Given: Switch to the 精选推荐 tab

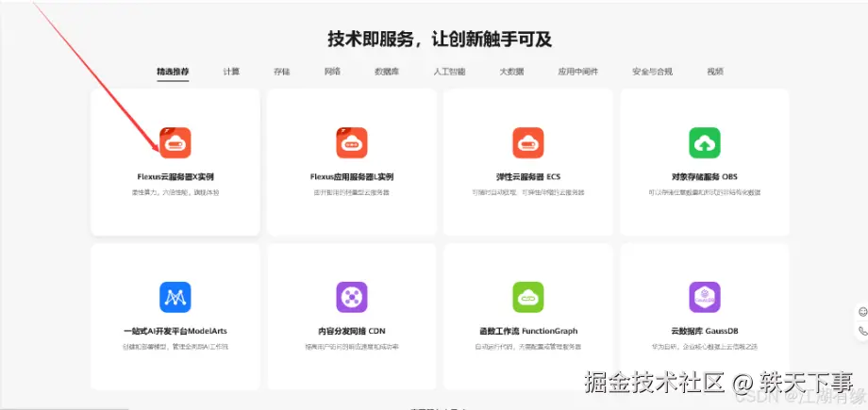Looking at the screenshot, I should click(x=173, y=72).
